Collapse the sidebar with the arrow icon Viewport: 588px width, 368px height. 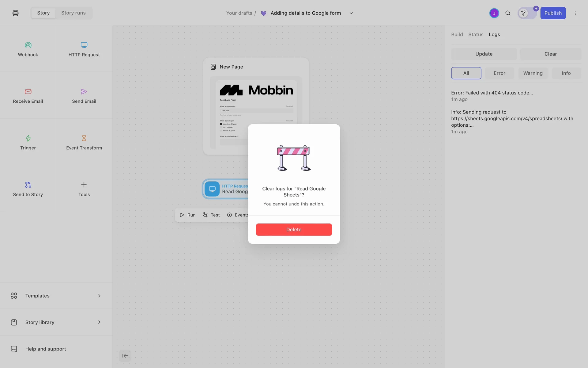125,356
